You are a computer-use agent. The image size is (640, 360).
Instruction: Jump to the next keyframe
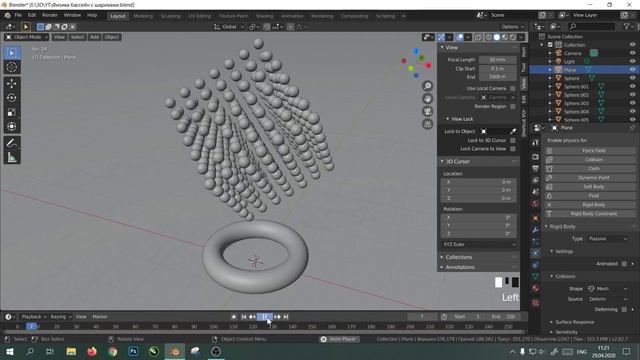tap(278, 317)
